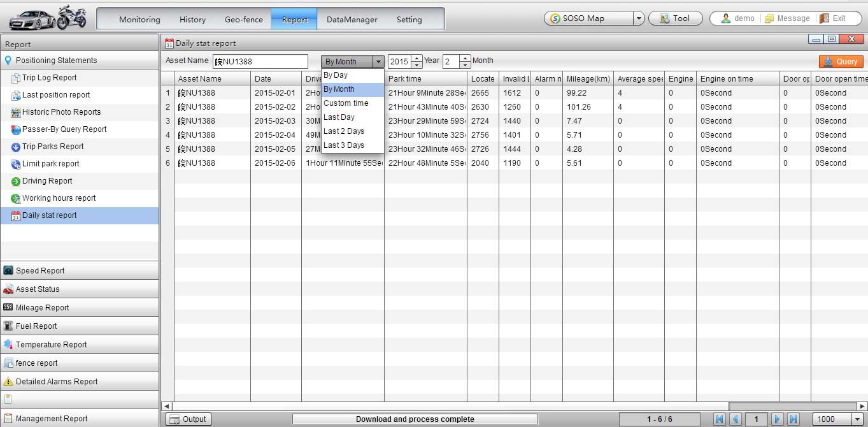Click the Output button
Image resolution: width=868 pixels, height=427 pixels.
(x=189, y=419)
